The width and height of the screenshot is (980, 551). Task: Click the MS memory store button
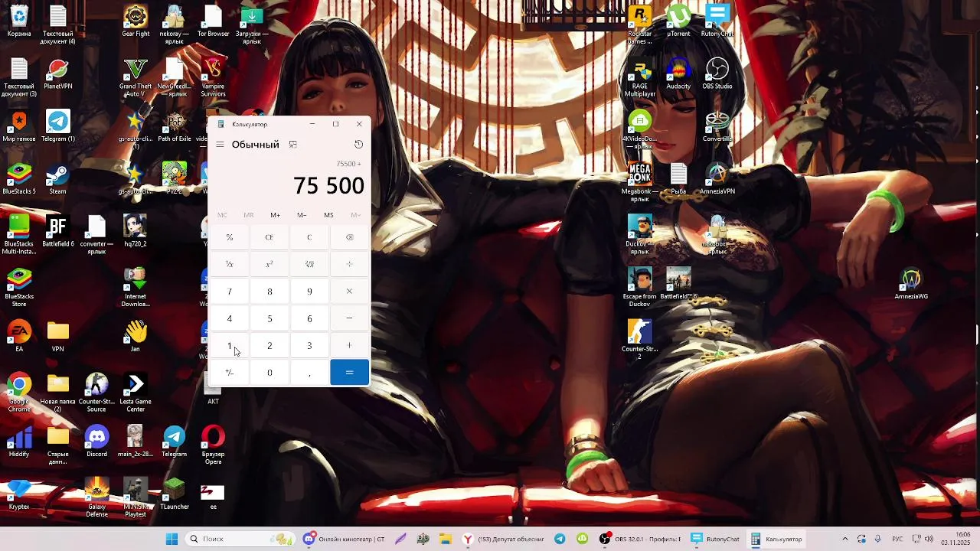pyautogui.click(x=328, y=215)
